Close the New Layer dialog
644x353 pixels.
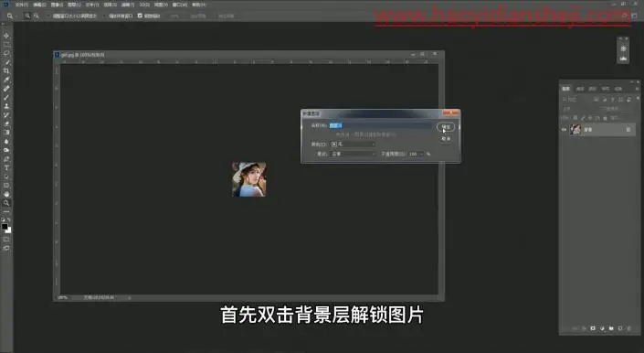(451, 113)
